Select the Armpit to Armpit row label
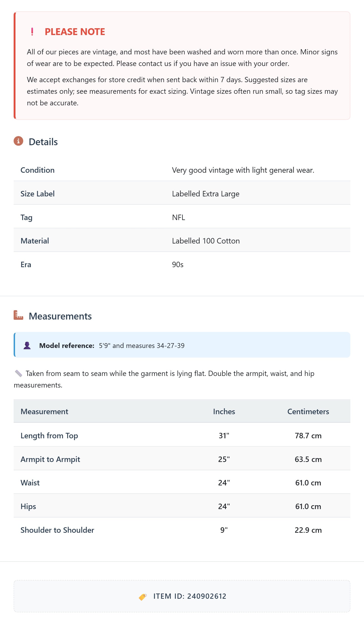The width and height of the screenshot is (364, 624). 50,459
